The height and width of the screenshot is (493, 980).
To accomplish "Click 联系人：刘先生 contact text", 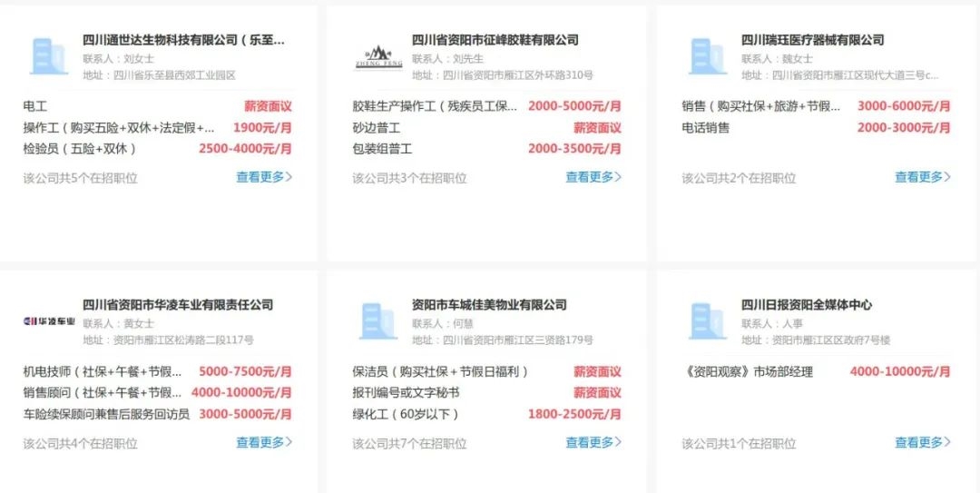I will point(447,59).
